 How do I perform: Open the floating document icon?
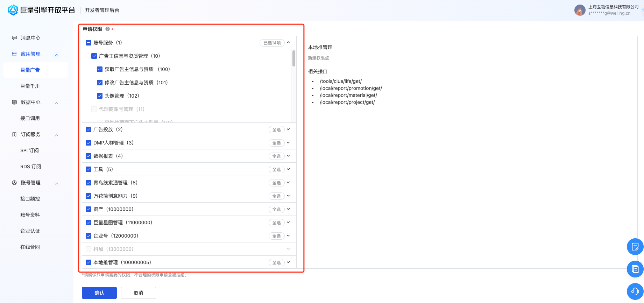tap(635, 269)
